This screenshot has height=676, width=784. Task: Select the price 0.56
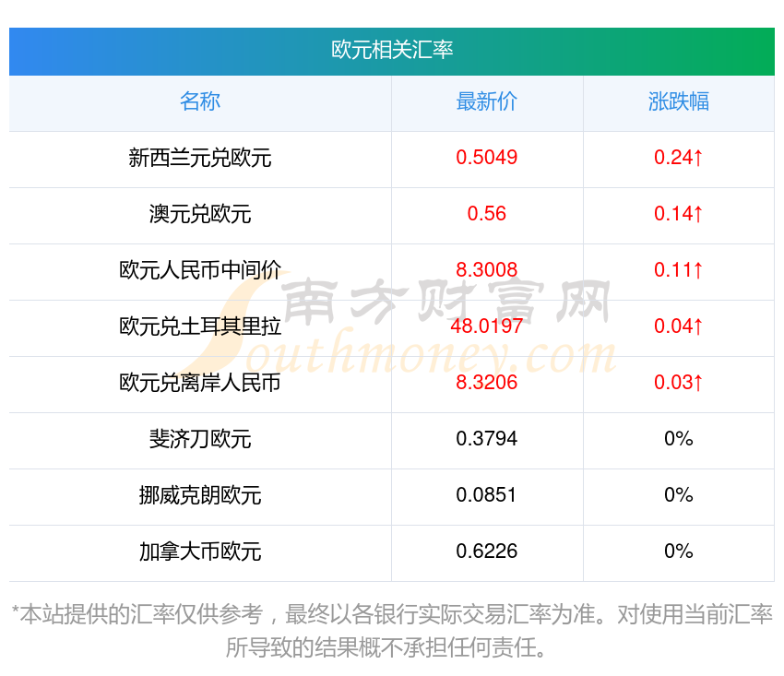click(486, 214)
